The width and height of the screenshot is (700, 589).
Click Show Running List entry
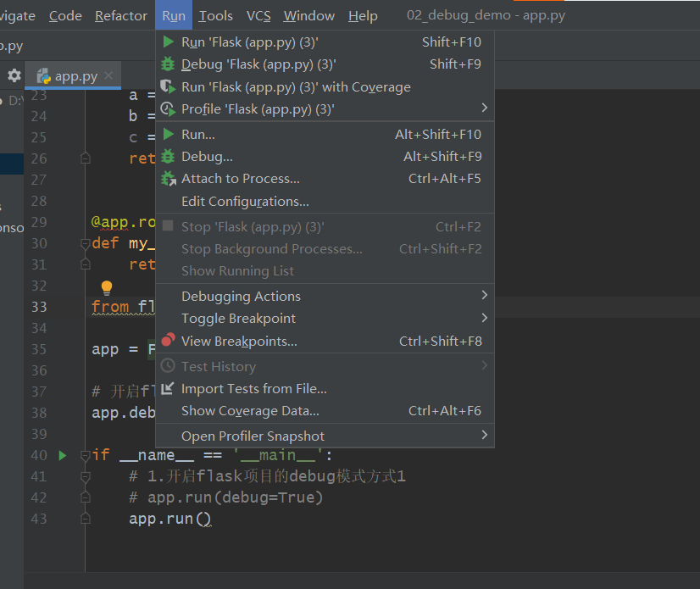click(325, 271)
